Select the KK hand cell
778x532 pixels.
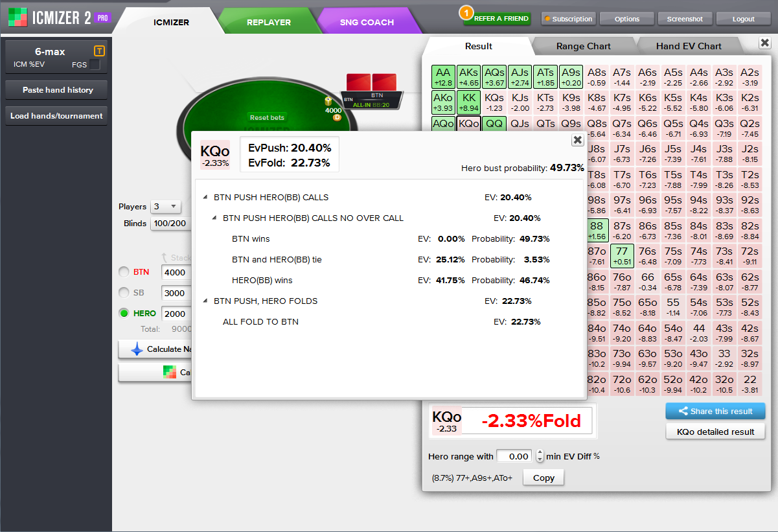tap(468, 102)
